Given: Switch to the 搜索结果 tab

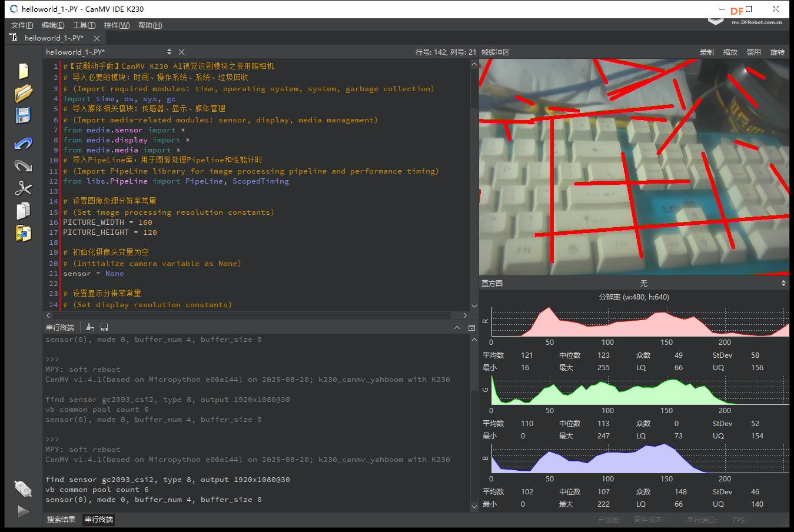Looking at the screenshot, I should 61,519.
